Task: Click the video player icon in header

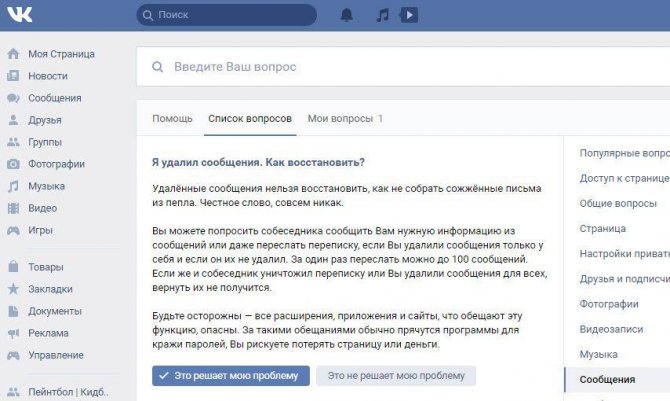Action: point(408,15)
